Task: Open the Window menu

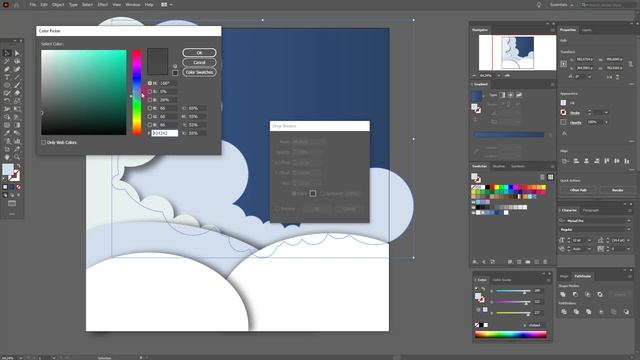Action: 133,4
